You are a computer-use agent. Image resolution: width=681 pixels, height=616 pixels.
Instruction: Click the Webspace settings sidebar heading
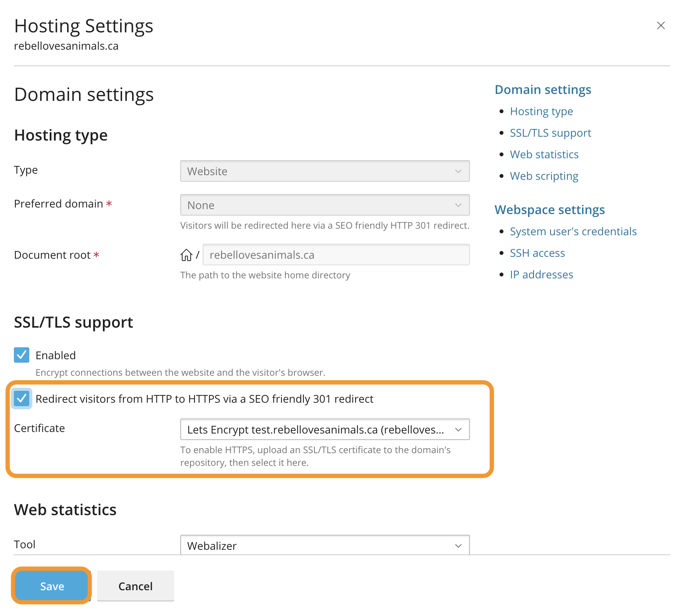tap(549, 210)
